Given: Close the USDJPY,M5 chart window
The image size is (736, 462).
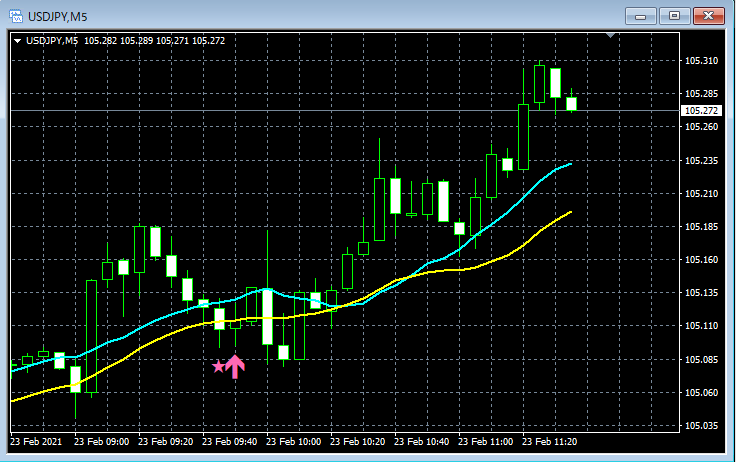Looking at the screenshot, I should (x=708, y=16).
